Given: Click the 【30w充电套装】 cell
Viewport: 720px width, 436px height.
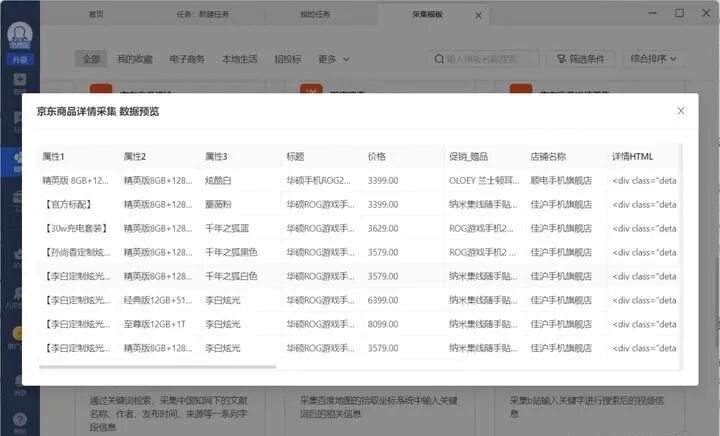Looking at the screenshot, I should 75,228.
